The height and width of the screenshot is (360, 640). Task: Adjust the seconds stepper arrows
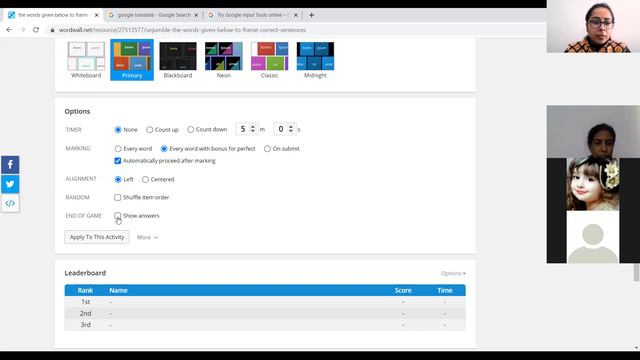(x=291, y=129)
